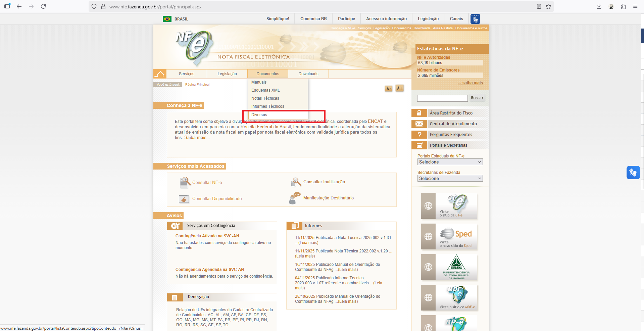Click the Consultar Inutilização icon

pos(296,182)
